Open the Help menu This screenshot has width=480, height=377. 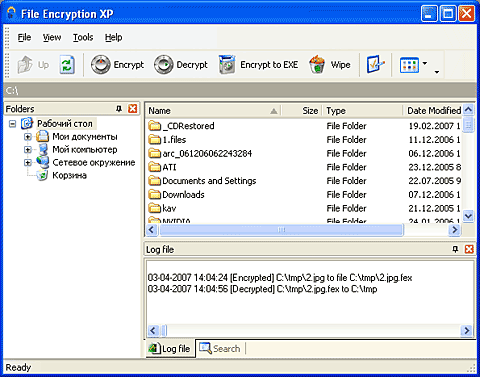point(113,37)
